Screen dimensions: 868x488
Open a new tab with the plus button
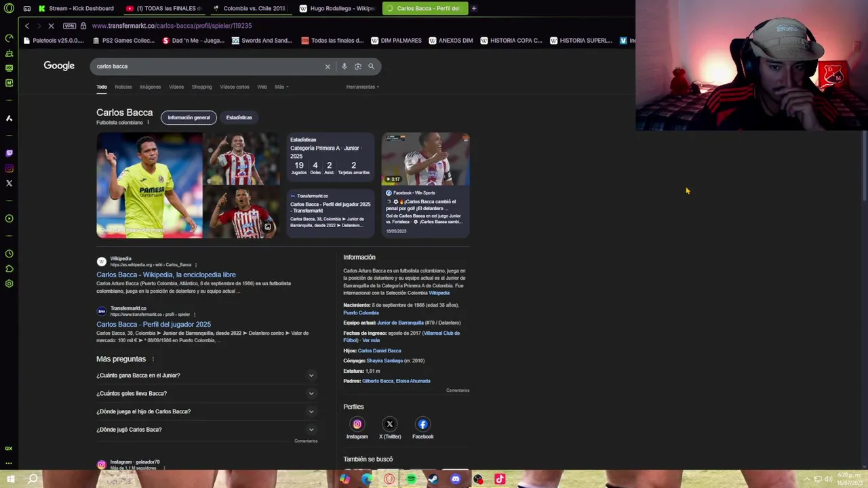[474, 8]
